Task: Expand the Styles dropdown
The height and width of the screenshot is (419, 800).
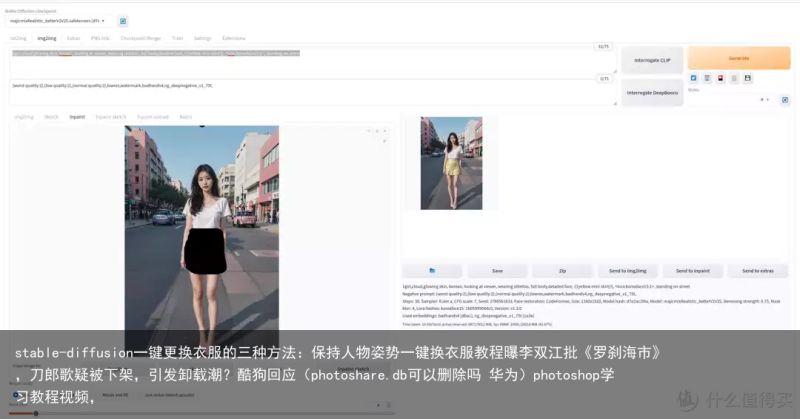Action: click(x=732, y=100)
